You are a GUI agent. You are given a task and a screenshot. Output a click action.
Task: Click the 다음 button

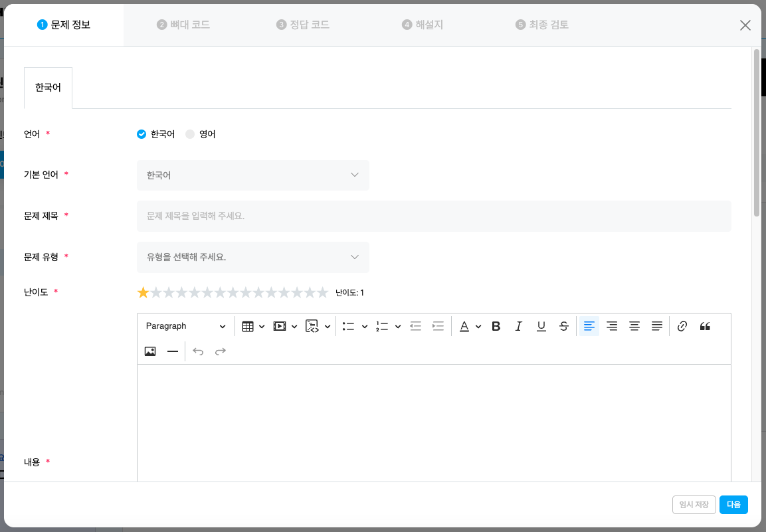pos(733,505)
